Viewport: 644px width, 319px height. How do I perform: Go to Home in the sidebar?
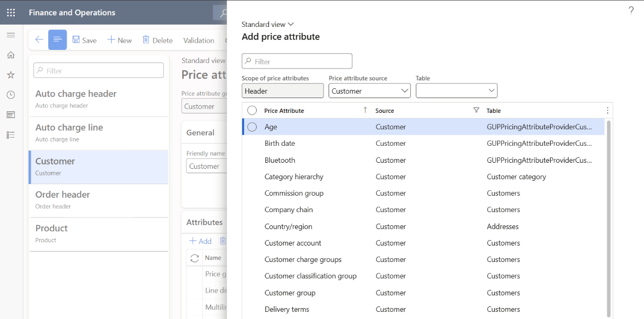[11, 55]
